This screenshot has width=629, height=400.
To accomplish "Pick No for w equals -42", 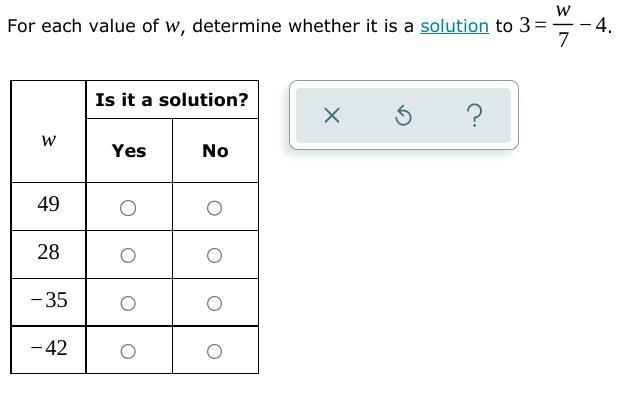I will pyautogui.click(x=214, y=351).
